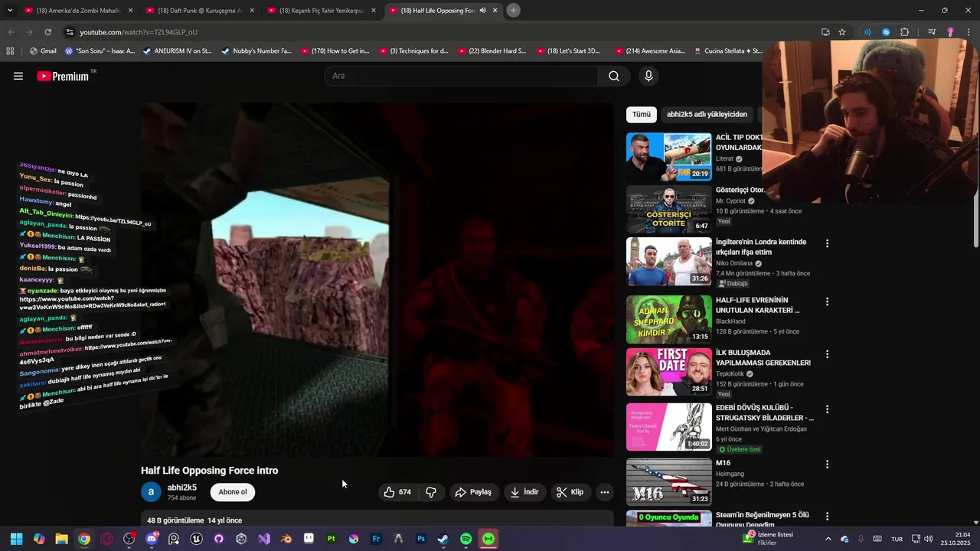Open Steam from the taskbar
The height and width of the screenshot is (551, 980).
point(443,539)
